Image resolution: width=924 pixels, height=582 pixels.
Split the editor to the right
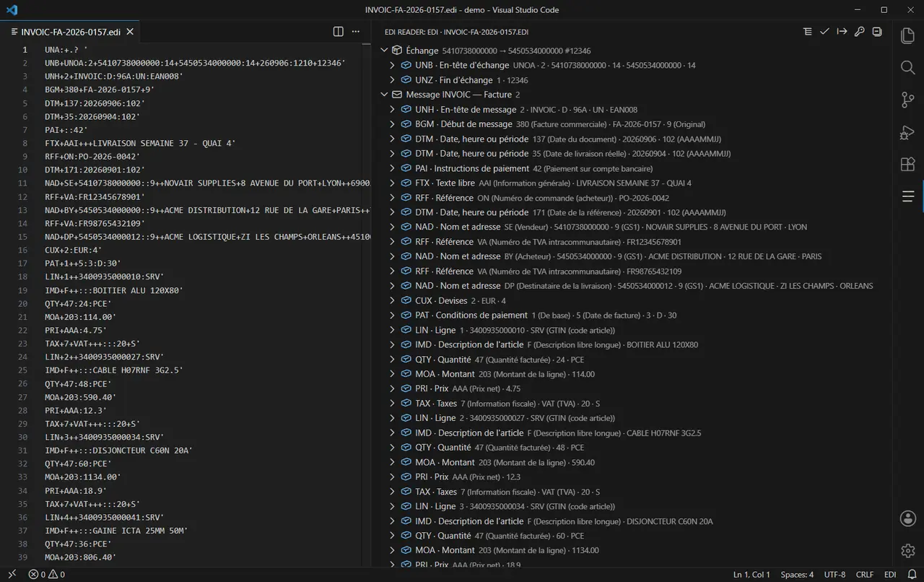point(339,32)
